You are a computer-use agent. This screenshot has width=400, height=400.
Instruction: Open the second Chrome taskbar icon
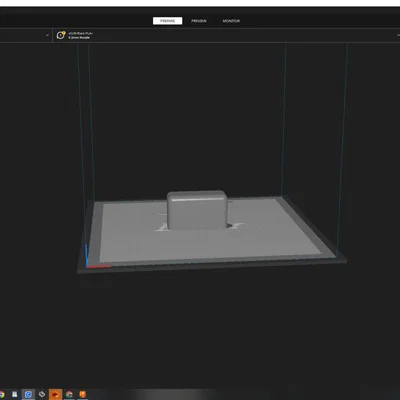pyautogui.click(x=69, y=395)
